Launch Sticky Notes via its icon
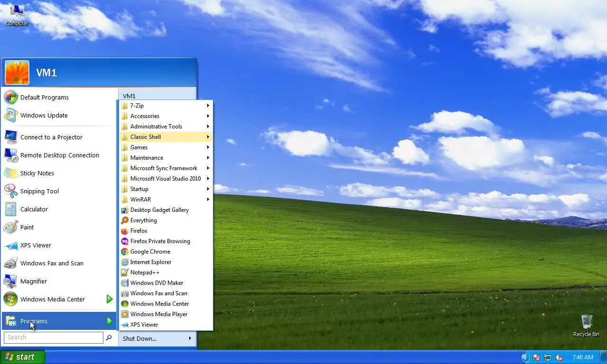 [x=10, y=173]
